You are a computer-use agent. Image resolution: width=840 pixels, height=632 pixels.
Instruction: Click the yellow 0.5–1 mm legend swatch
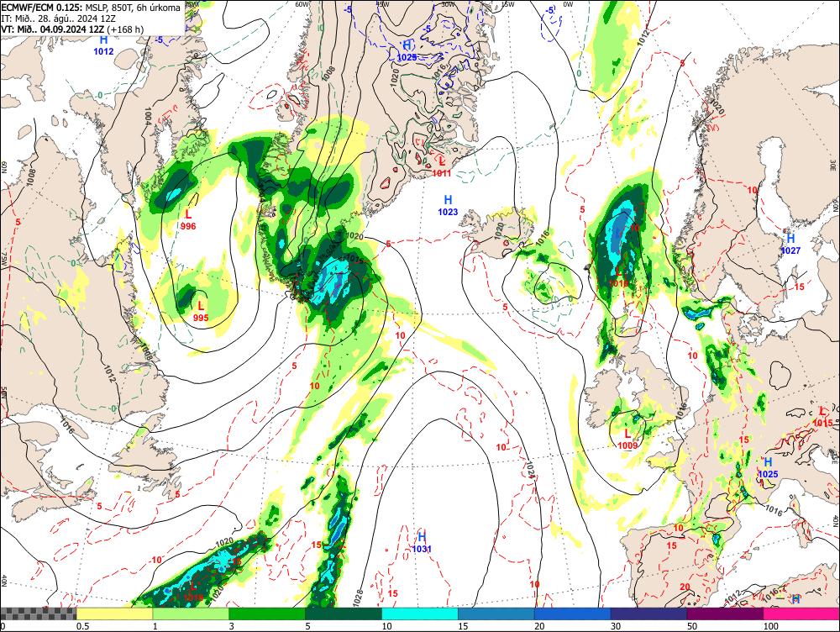point(114,614)
